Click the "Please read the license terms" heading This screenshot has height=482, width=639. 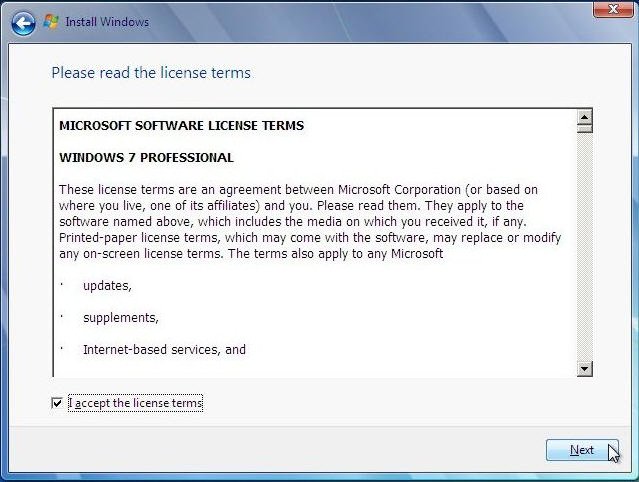(x=151, y=73)
